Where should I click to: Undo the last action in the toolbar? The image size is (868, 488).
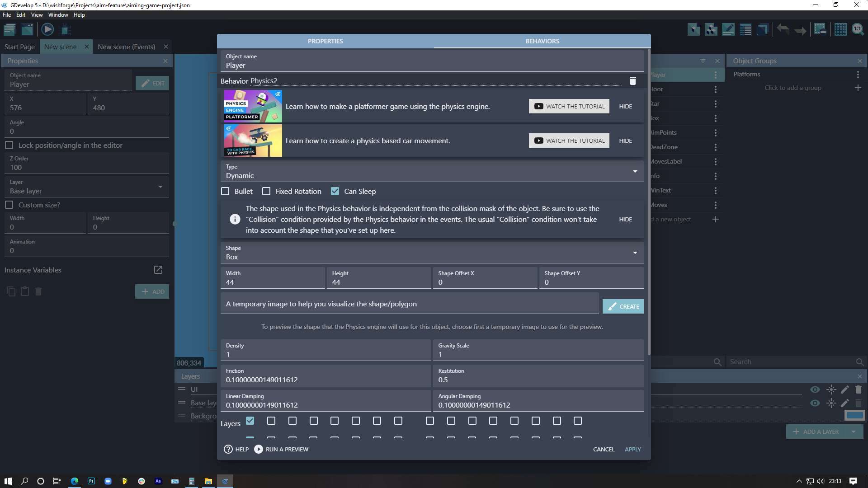tap(783, 29)
